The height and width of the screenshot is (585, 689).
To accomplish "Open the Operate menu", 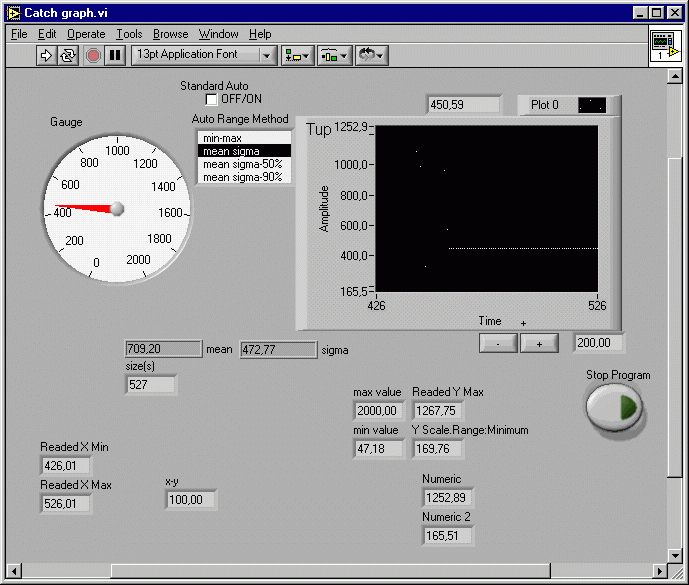I will click(x=86, y=34).
